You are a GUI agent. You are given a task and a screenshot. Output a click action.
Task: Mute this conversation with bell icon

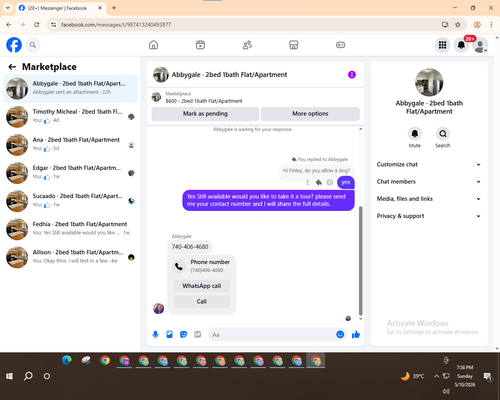click(x=415, y=134)
